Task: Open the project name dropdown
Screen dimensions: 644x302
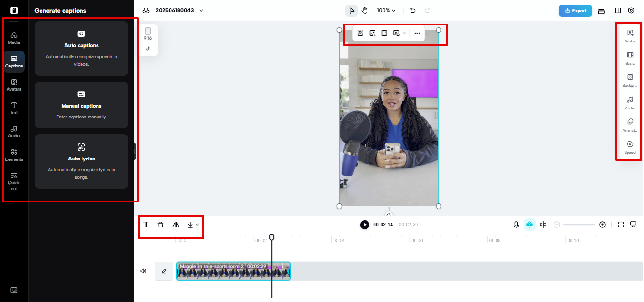Action: point(200,10)
